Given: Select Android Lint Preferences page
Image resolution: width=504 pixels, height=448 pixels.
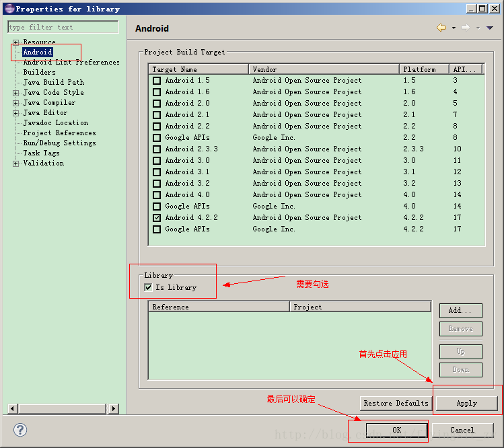Looking at the screenshot, I should click(x=71, y=62).
